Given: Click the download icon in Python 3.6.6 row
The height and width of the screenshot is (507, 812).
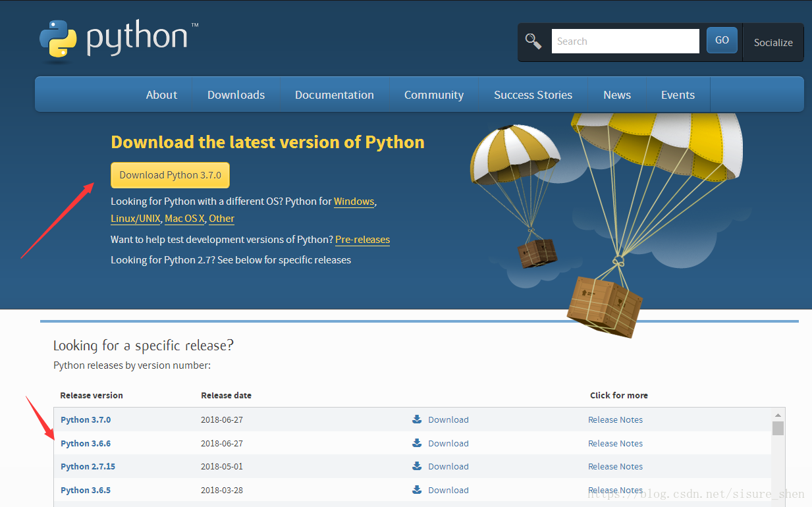Looking at the screenshot, I should tap(417, 442).
